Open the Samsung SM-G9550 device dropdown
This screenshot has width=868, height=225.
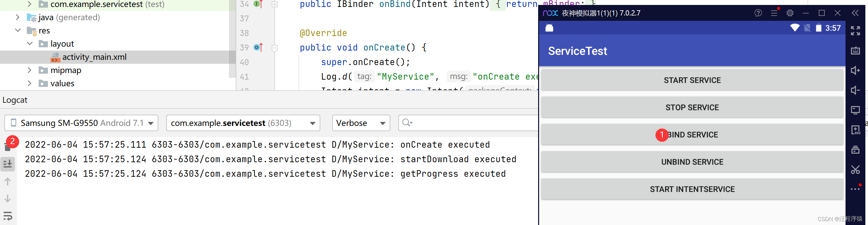pyautogui.click(x=81, y=123)
